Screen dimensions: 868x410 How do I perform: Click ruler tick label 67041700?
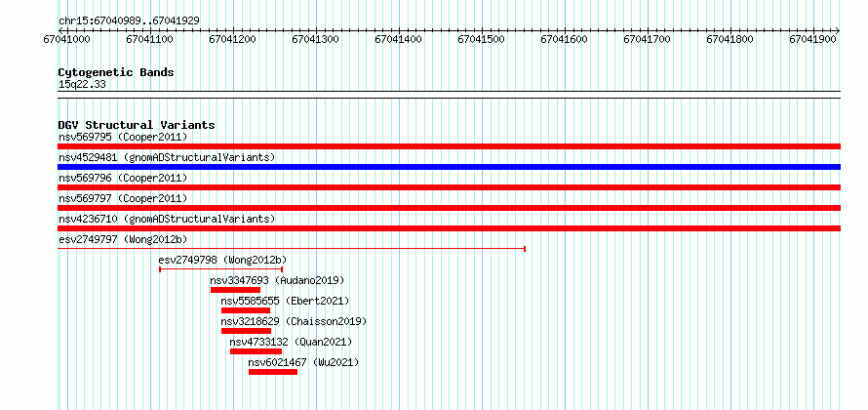(x=648, y=40)
